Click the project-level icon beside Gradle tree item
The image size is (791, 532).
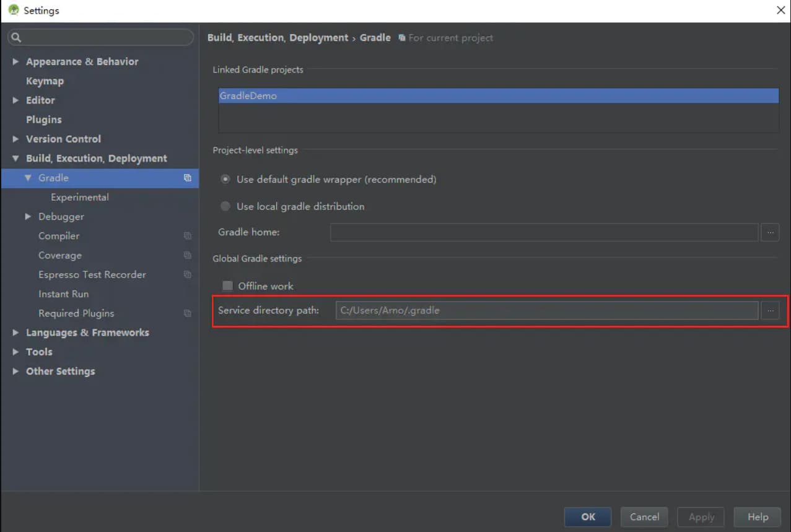point(187,178)
